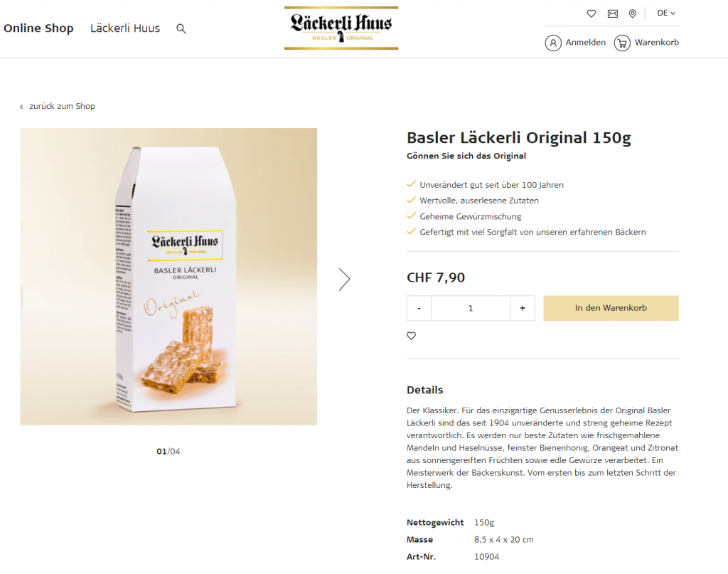This screenshot has height=574, width=728.
Task: Open the Online Shop menu item
Action: click(x=38, y=28)
